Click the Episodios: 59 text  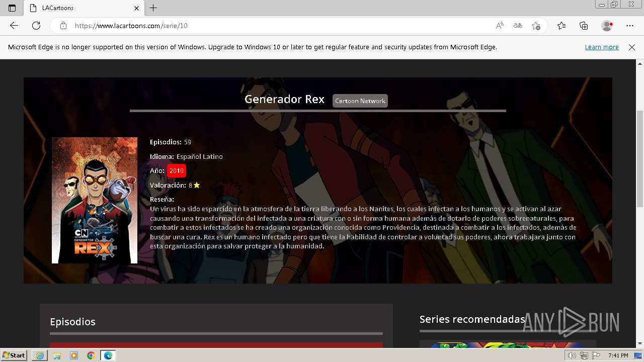pyautogui.click(x=171, y=142)
